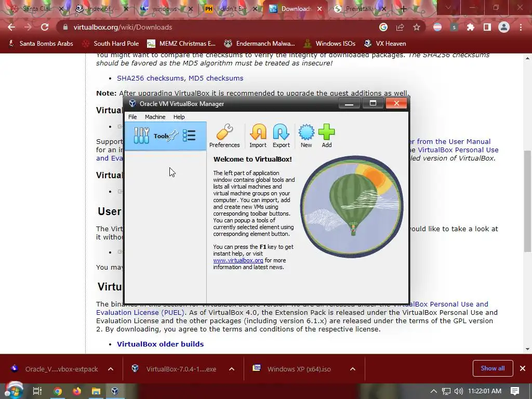The image size is (532, 399).
Task: Select the Tools item in VirtualBox sidebar
Action: 165,136
